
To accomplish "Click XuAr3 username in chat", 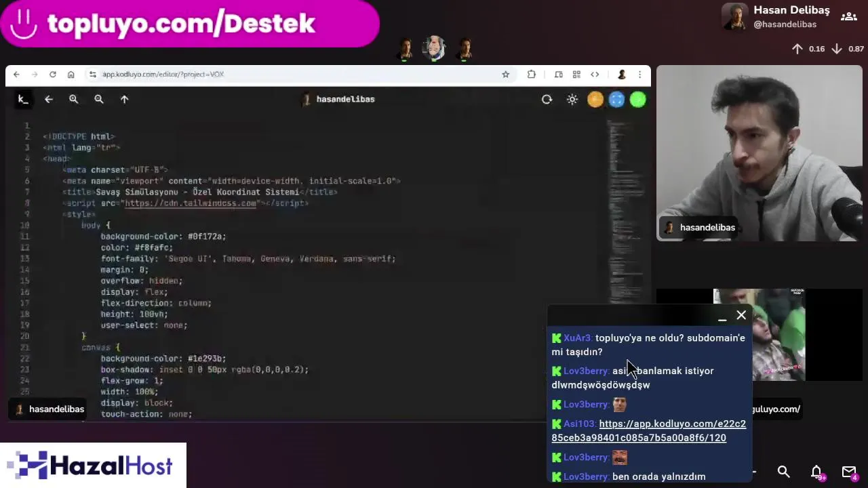I will [x=578, y=338].
